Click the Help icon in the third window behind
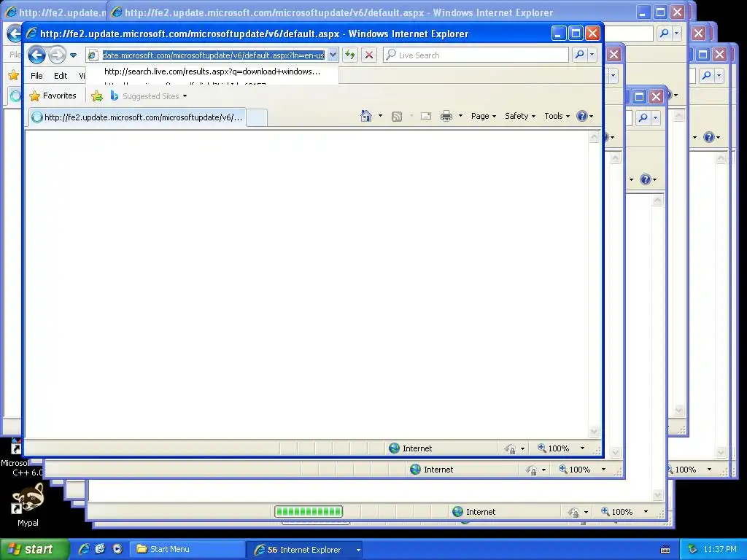Viewport: 747px width, 560px height. (646, 179)
